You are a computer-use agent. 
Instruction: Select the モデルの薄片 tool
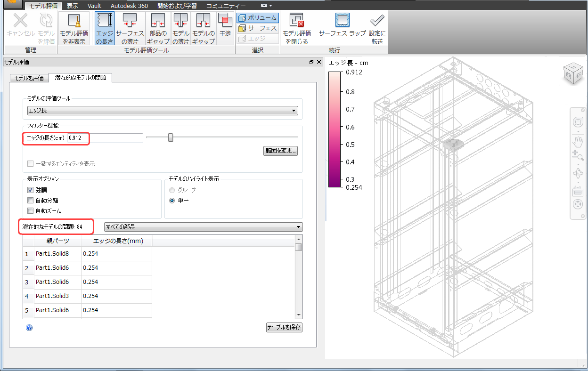[x=180, y=27]
